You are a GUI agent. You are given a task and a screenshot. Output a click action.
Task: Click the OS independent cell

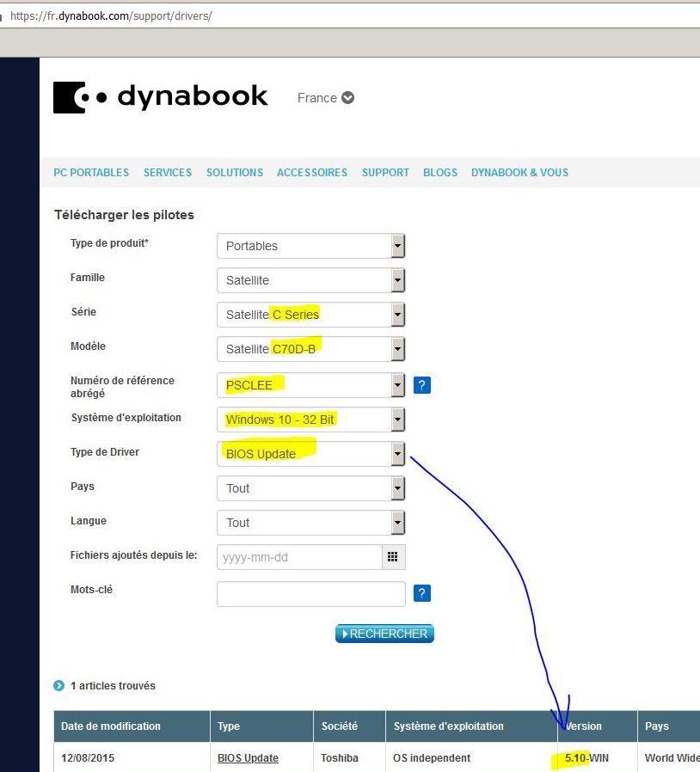click(432, 757)
